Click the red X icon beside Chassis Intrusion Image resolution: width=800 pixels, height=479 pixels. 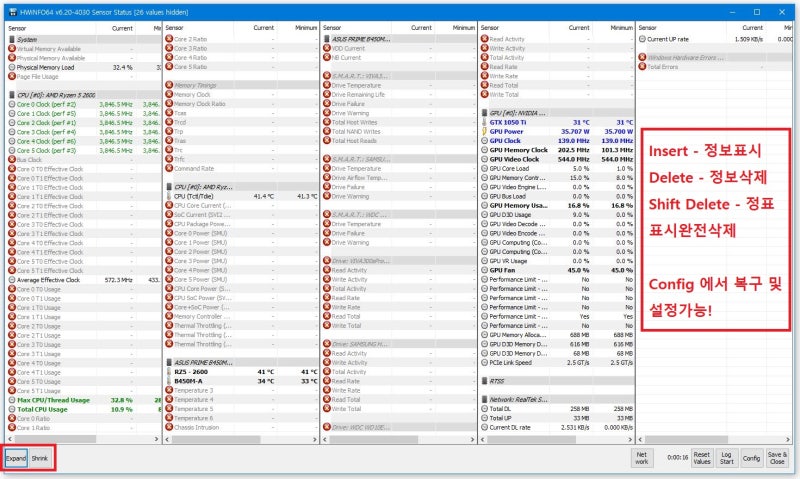[169, 427]
